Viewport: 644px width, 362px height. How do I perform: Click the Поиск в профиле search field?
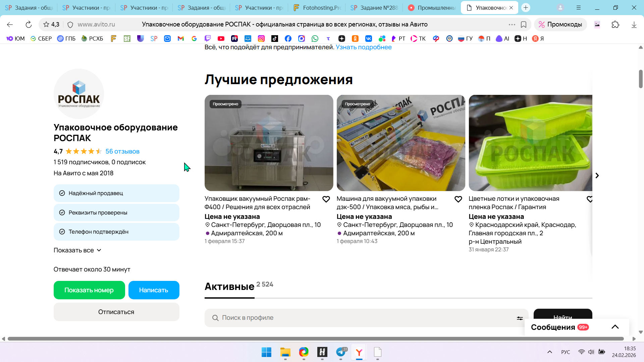coord(362,318)
